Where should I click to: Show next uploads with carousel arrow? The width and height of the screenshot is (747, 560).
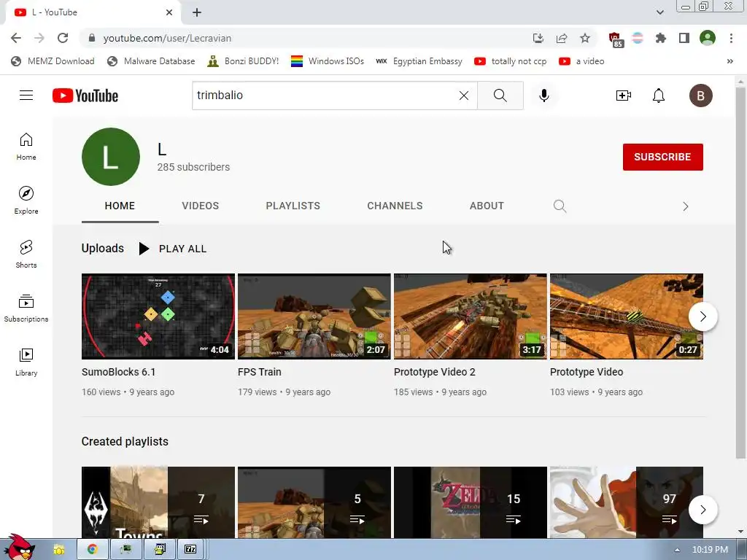(x=703, y=316)
